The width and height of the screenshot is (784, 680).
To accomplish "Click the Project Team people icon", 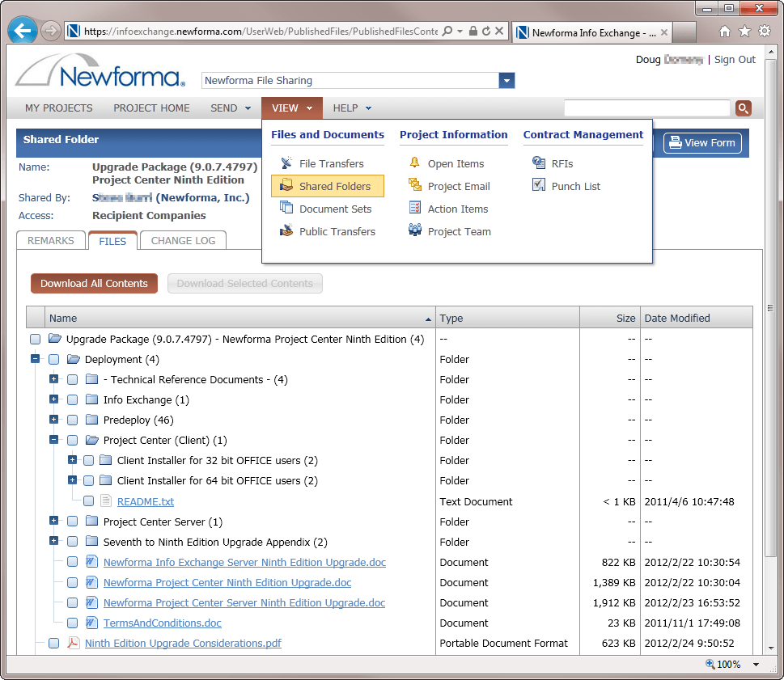I will pos(414,231).
